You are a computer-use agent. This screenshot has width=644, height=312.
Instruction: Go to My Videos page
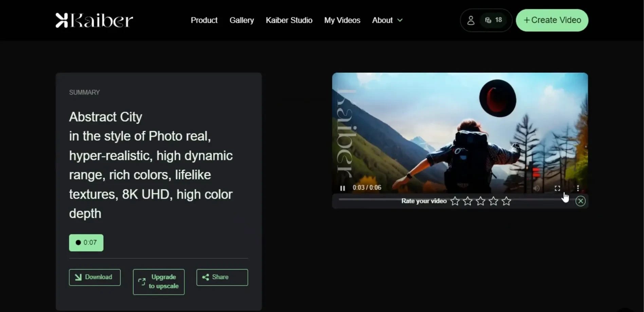(x=342, y=20)
